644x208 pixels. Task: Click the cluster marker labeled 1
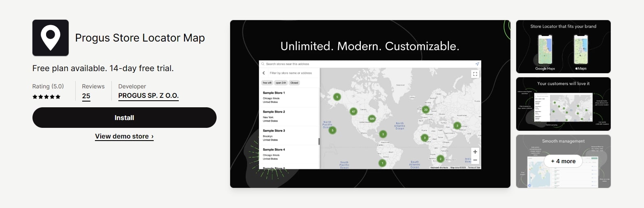[x=382, y=163]
